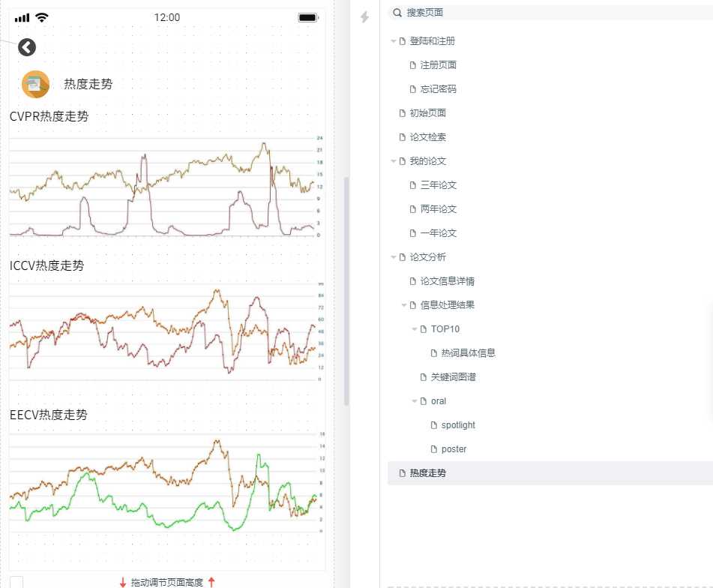713x588 pixels.
Task: Click the page icon next to 两年论文
Action: 412,209
